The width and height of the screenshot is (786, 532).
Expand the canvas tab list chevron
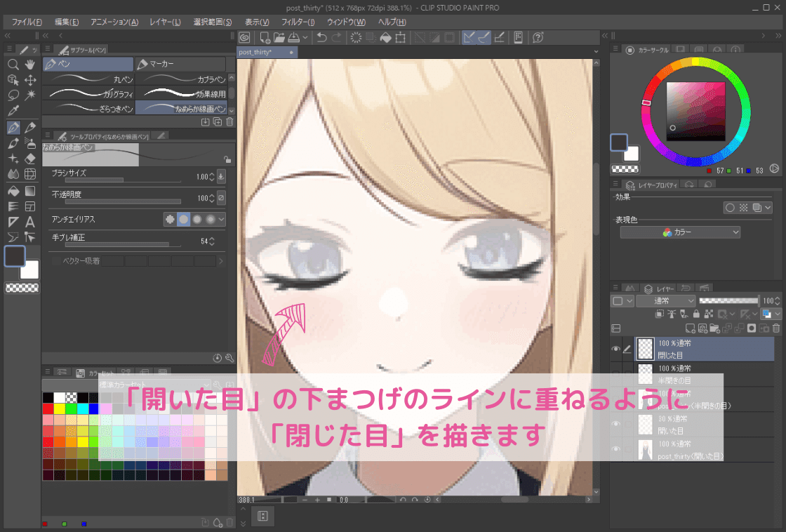[x=596, y=52]
